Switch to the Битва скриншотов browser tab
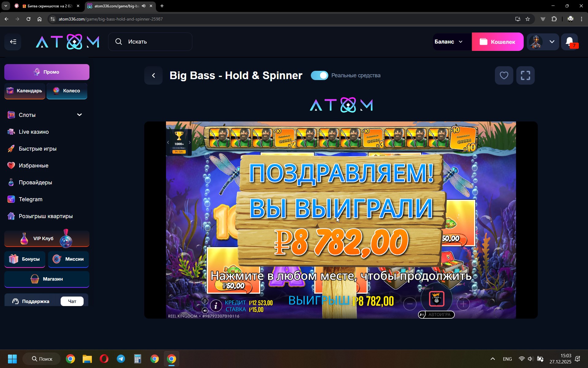Image resolution: width=588 pixels, height=368 pixels. 47,6
